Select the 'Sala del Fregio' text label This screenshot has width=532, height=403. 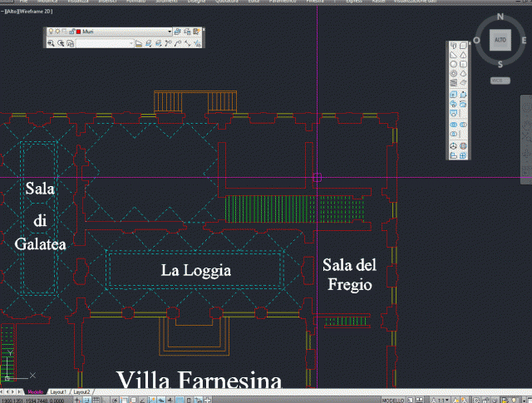click(x=349, y=275)
